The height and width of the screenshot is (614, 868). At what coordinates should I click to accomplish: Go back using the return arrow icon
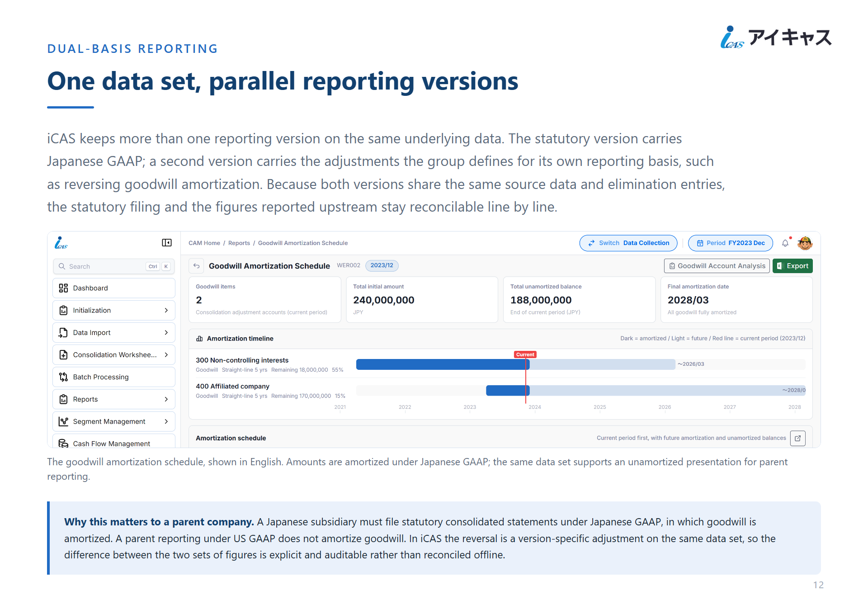[x=197, y=266]
